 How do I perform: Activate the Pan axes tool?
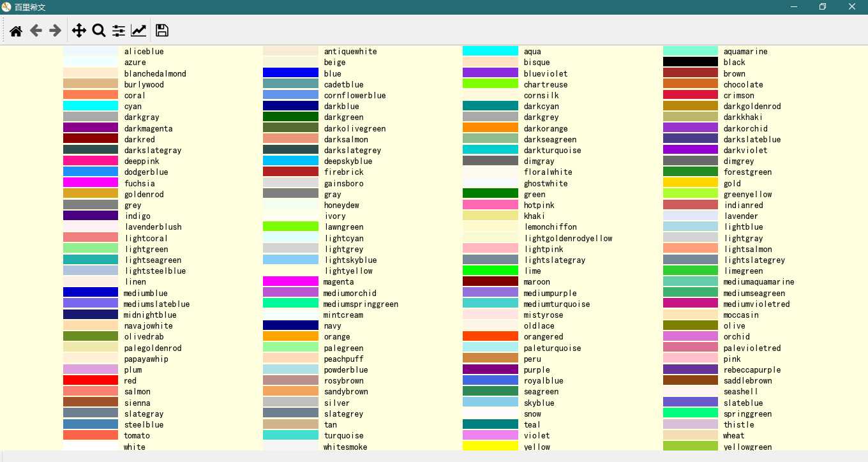coord(79,31)
